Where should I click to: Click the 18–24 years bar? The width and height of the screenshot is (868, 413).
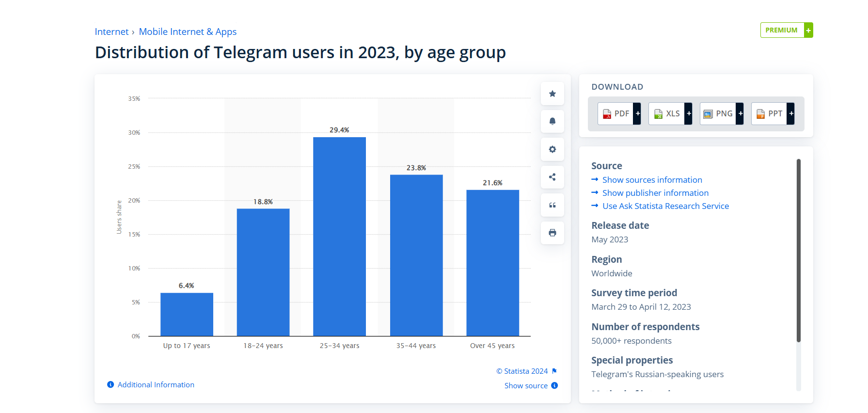(x=263, y=272)
